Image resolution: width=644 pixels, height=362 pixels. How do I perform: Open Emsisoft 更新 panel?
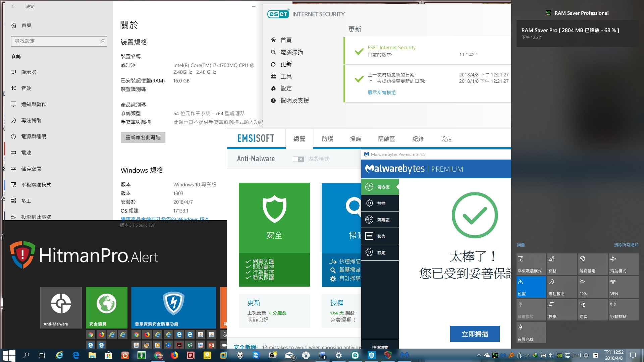click(274, 311)
